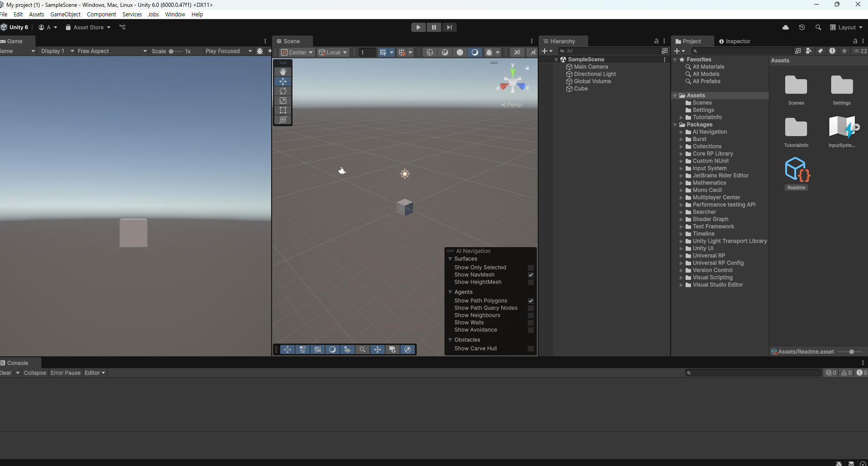Toggle Orientation overlay icon in overlay bar
This screenshot has height=466, width=868.
coord(378,349)
